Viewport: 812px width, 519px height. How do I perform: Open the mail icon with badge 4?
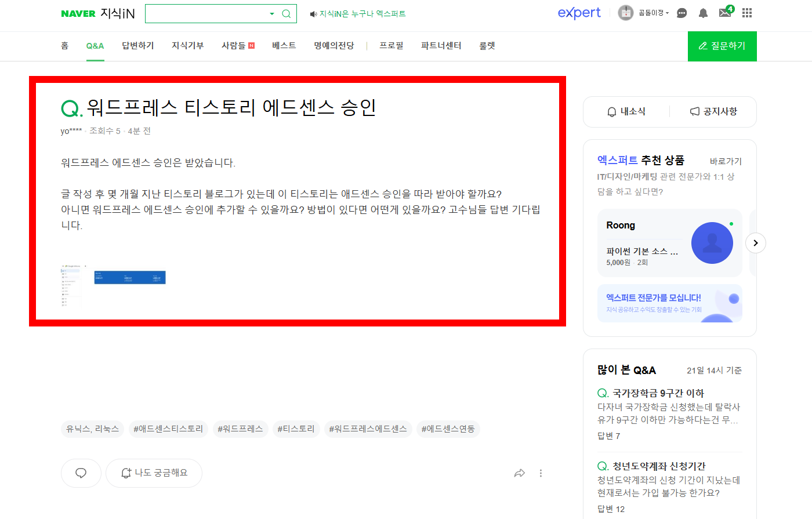726,12
